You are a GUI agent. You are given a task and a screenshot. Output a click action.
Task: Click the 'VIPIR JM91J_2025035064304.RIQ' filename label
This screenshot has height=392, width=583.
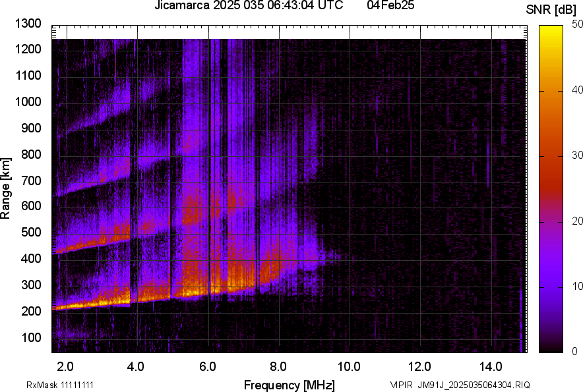coord(460,385)
